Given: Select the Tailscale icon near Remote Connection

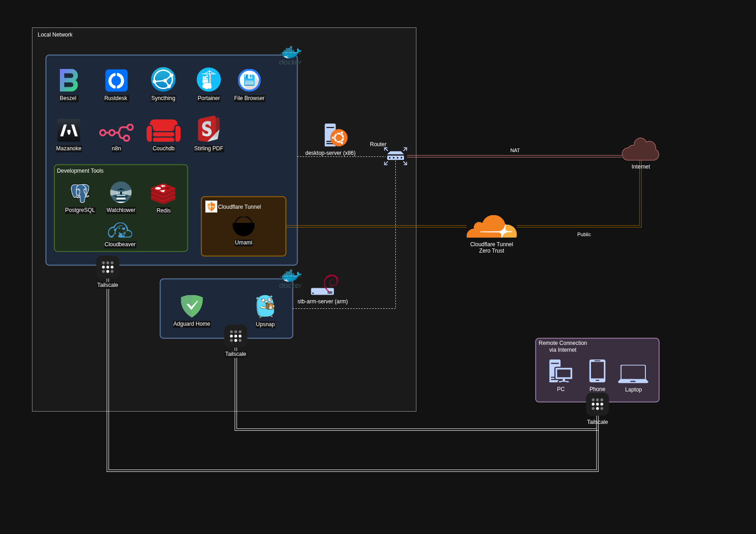Looking at the screenshot, I should pyautogui.click(x=597, y=404).
